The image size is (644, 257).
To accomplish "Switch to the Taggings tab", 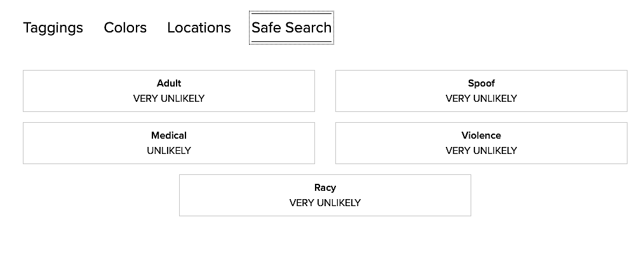I will (53, 28).
